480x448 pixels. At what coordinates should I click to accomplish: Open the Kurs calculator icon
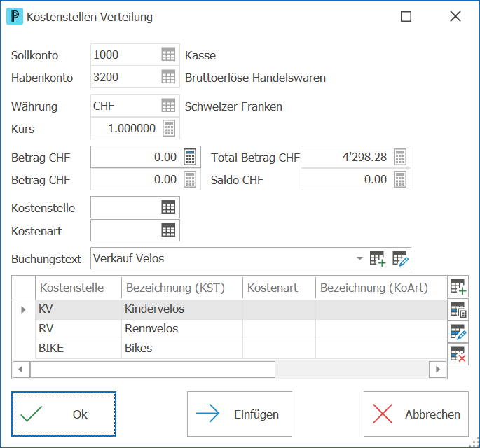coord(169,128)
